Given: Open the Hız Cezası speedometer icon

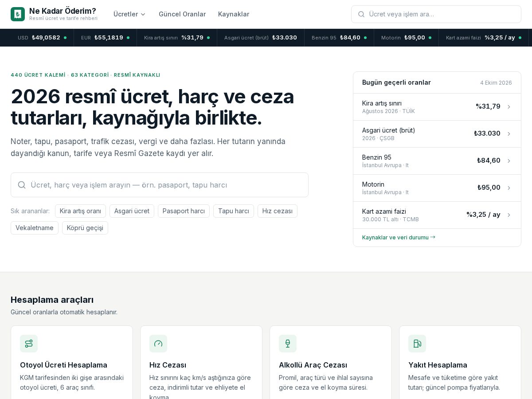Looking at the screenshot, I should coord(158,344).
